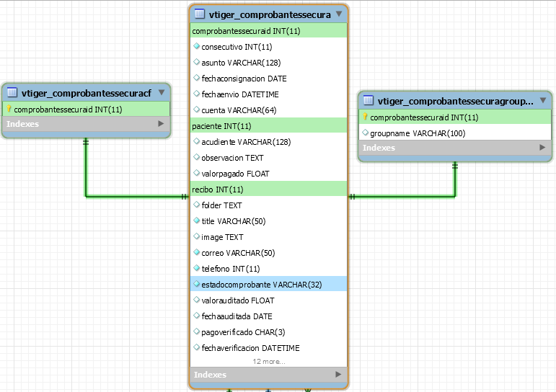The image size is (556, 392).
Task: Expand Indexes in the vtiger_comprobantessecuragroup table
Action: coord(542,148)
